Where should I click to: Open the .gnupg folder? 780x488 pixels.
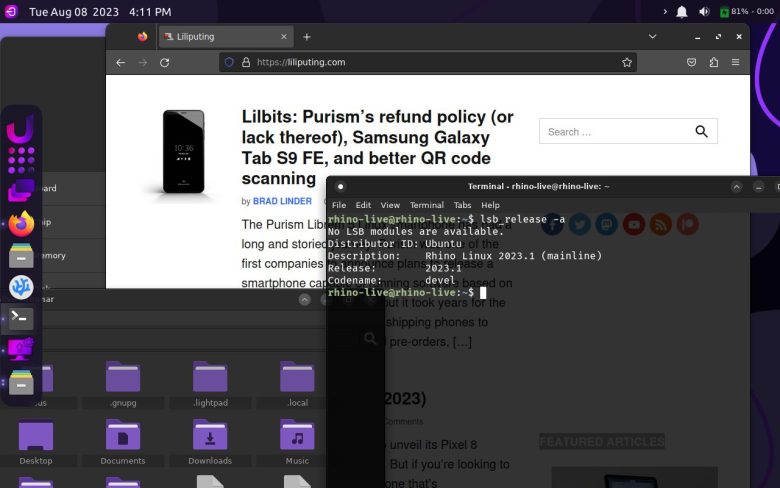pyautogui.click(x=123, y=384)
